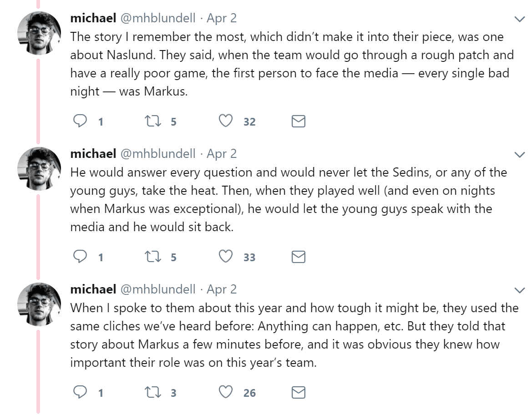532x415 pixels.
Task: Reply to the tweet about cliches
Action: pos(80,392)
